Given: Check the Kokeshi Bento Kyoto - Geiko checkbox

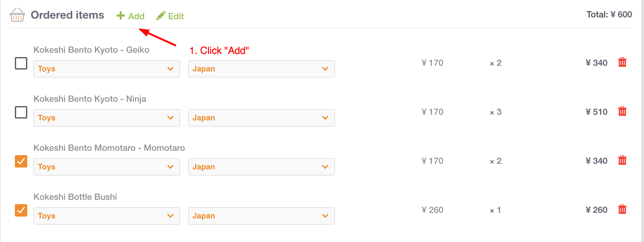Looking at the screenshot, I should click(x=21, y=63).
